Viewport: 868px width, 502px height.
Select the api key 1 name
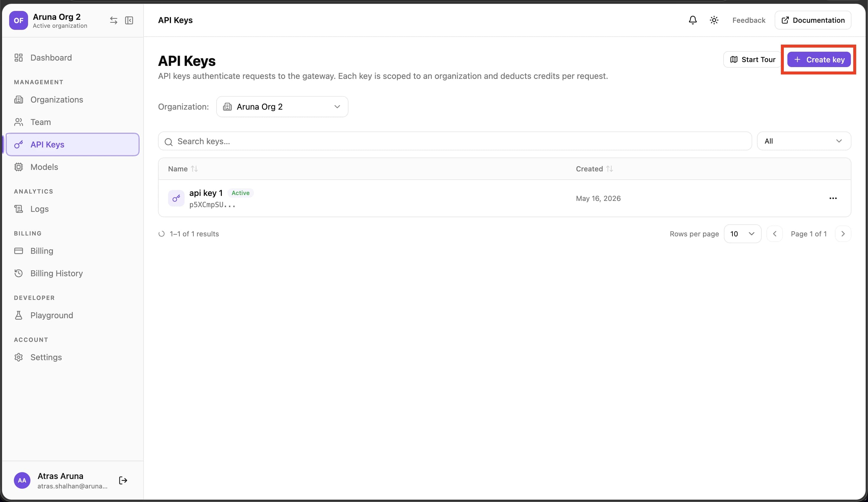click(206, 193)
